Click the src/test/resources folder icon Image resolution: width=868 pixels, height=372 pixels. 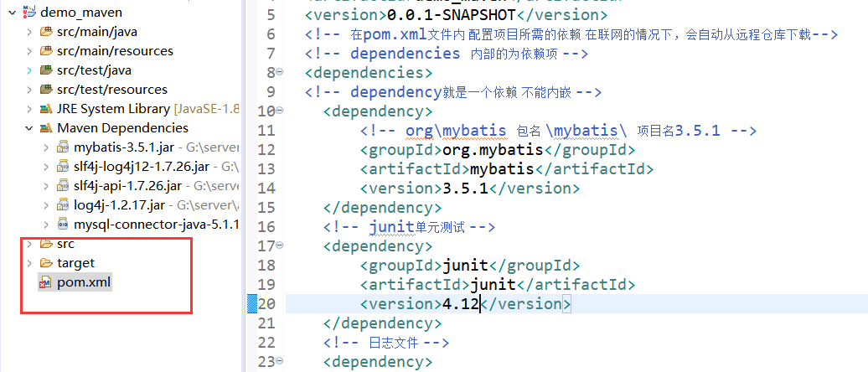[47, 90]
